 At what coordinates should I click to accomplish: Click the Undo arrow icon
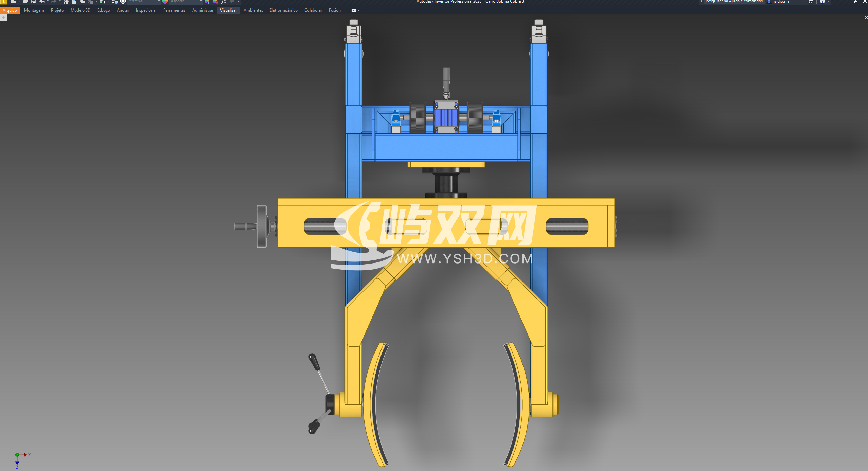(41, 2)
